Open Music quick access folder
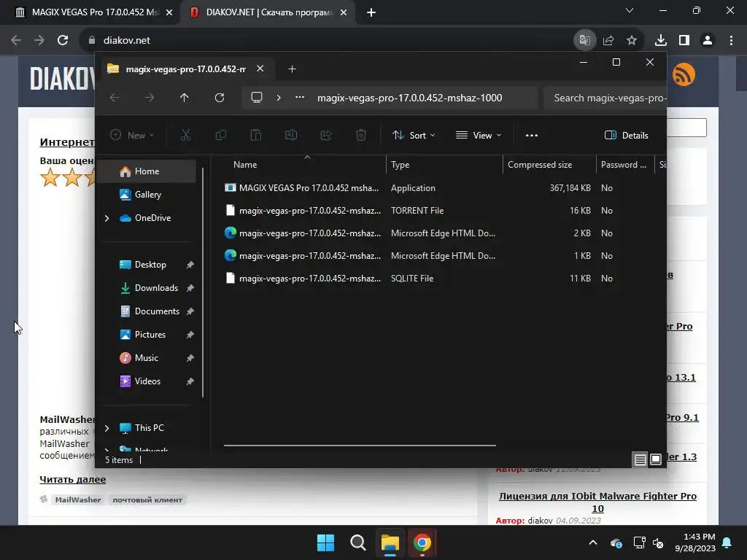747x560 pixels. [x=146, y=357]
